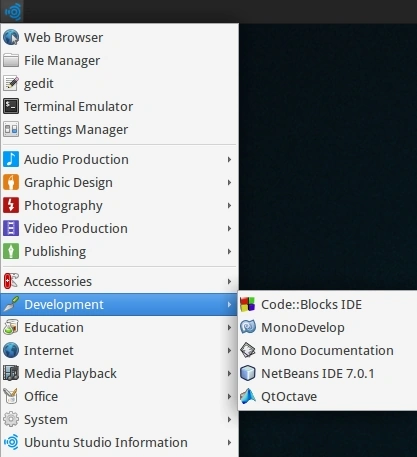
Task: Click the NetBeans IDE cube icon
Action: (x=247, y=373)
